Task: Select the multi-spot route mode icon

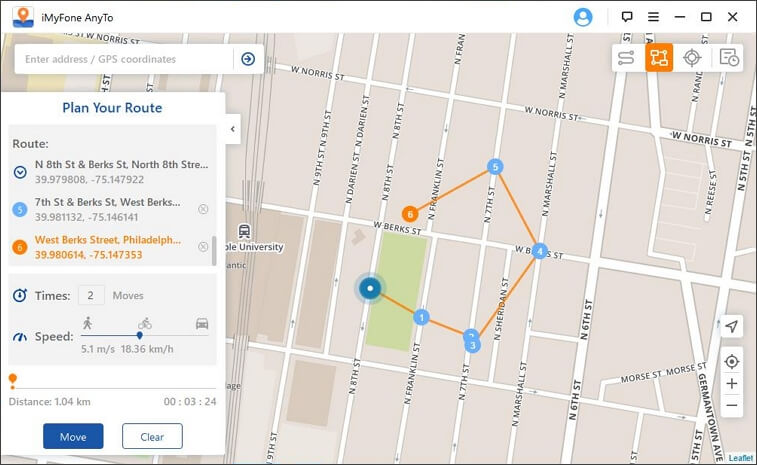Action: coord(659,57)
